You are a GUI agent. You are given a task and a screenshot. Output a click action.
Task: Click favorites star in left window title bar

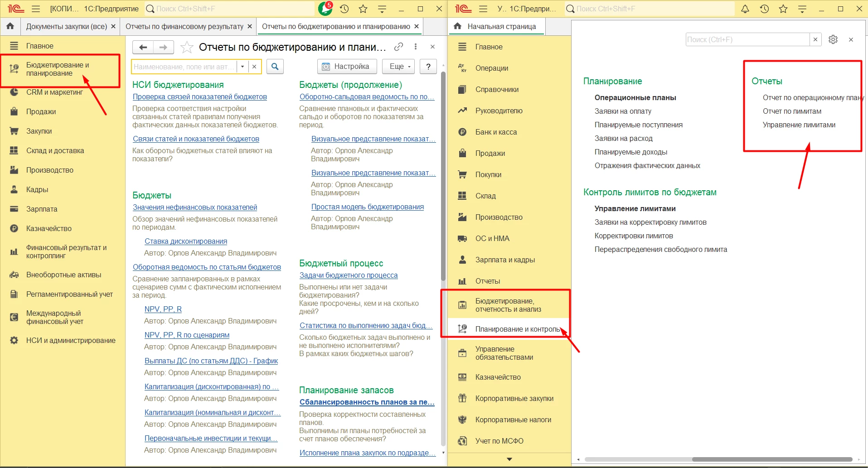pyautogui.click(x=363, y=9)
